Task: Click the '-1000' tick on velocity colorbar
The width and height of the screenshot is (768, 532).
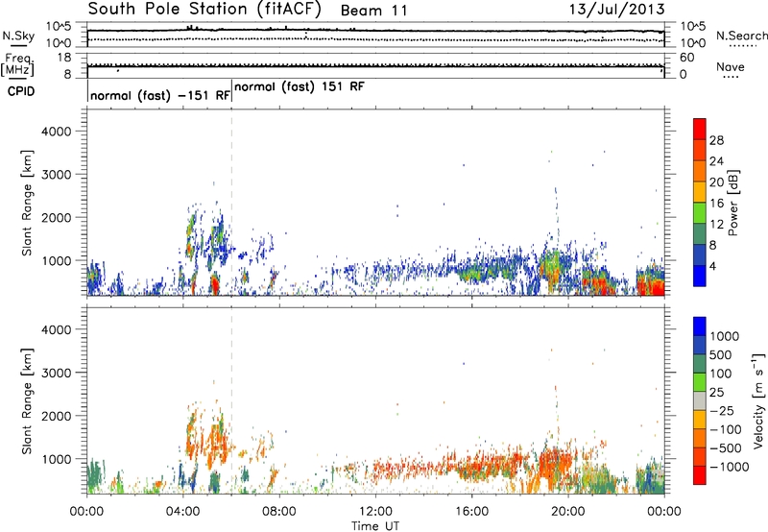Action: click(729, 467)
